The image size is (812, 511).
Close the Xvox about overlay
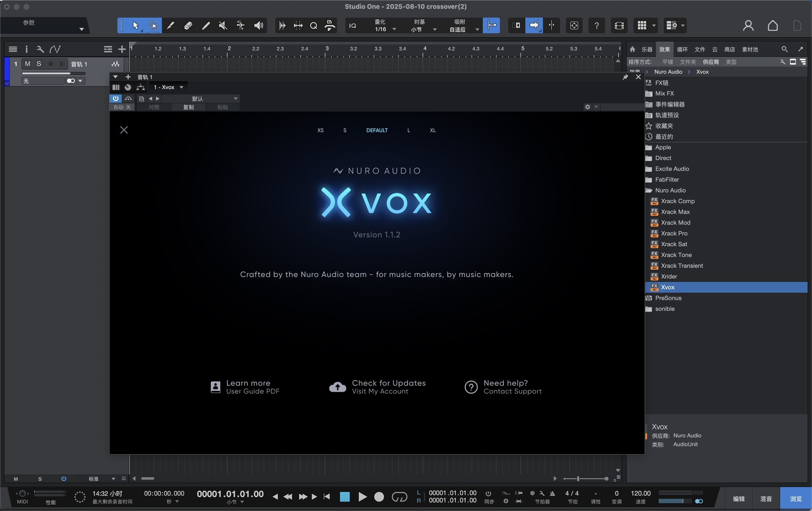(x=124, y=130)
